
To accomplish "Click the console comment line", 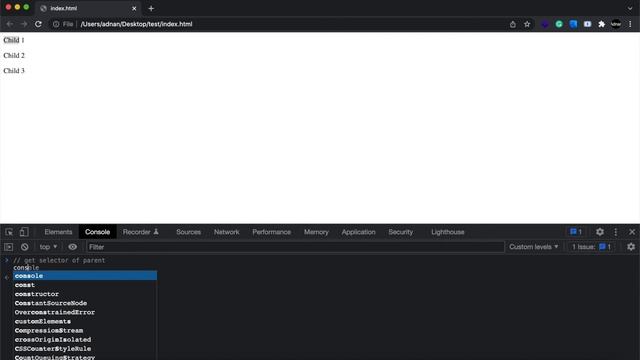I will 59,260.
